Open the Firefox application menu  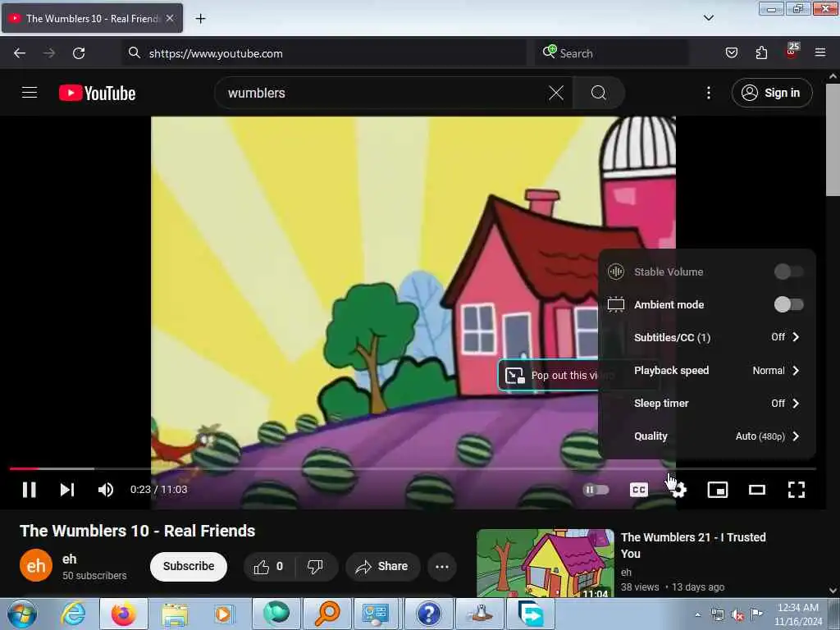819,52
